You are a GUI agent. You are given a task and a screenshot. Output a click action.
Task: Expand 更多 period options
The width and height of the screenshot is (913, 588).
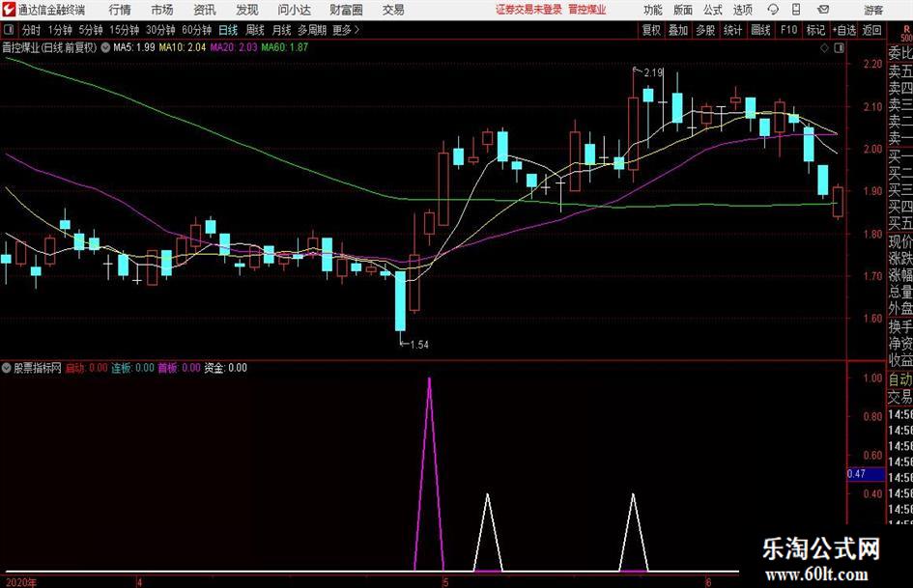pos(347,30)
